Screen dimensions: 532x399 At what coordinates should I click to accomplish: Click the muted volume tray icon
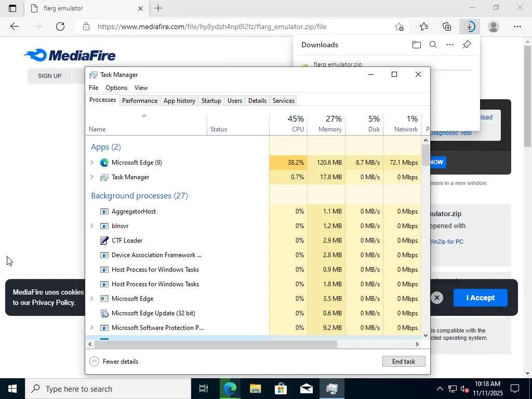click(x=464, y=389)
